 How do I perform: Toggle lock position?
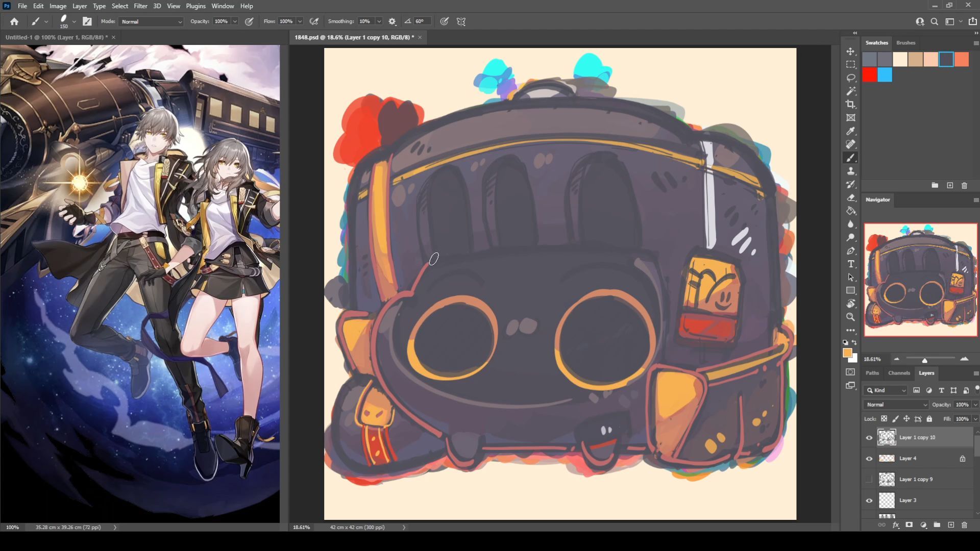click(x=906, y=419)
